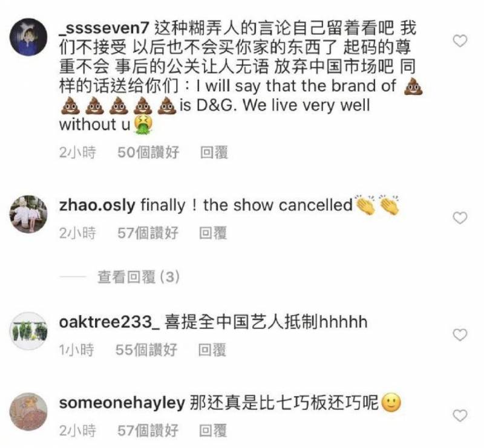Screen dimensions: 484x448
Task: Like someonehayley's comment with heart icon
Action: pyautogui.click(x=460, y=415)
